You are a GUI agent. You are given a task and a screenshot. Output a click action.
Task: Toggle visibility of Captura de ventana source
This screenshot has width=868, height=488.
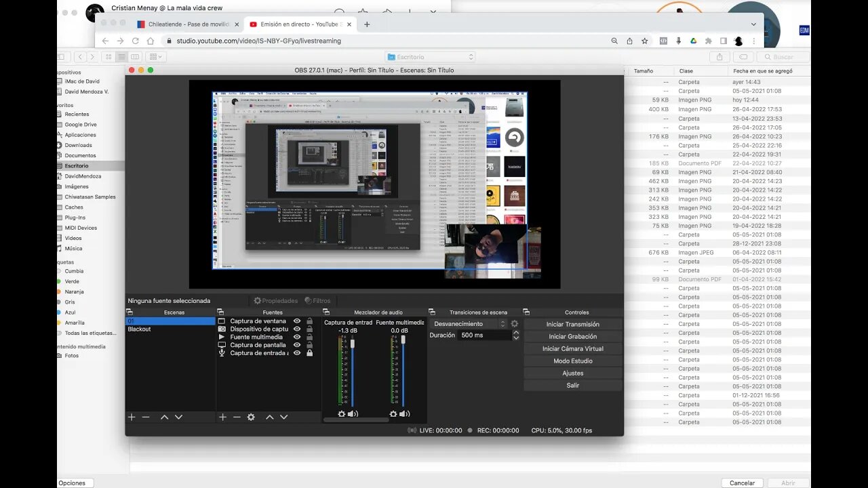point(296,321)
